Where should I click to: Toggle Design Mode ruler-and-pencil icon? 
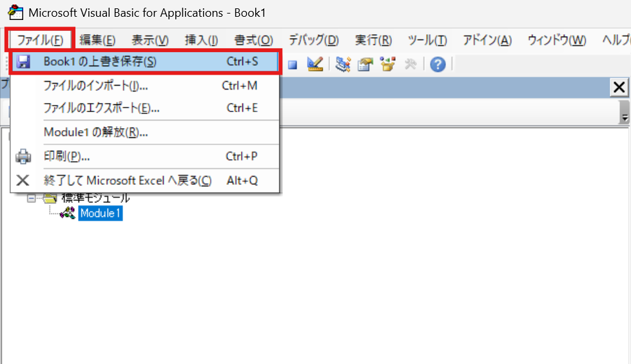click(x=315, y=64)
